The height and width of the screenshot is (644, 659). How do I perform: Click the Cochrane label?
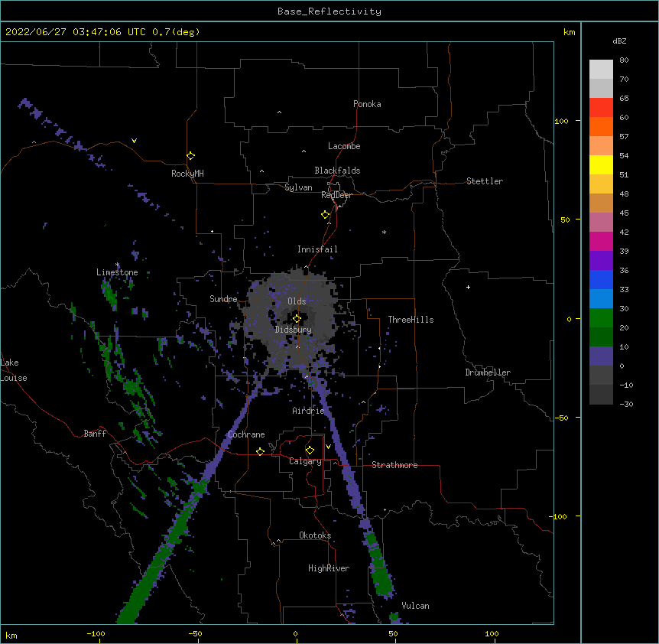(246, 434)
